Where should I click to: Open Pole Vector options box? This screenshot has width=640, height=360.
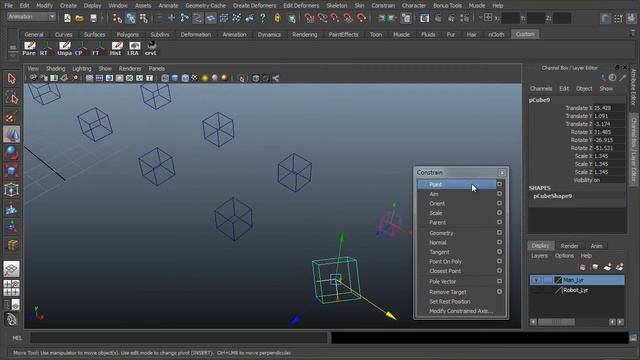pos(499,281)
